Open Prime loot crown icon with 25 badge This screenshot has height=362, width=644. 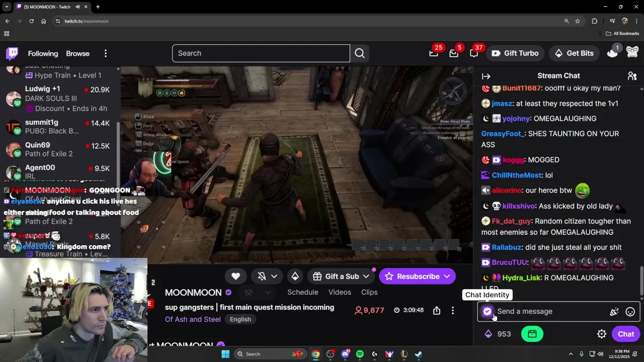click(x=434, y=53)
